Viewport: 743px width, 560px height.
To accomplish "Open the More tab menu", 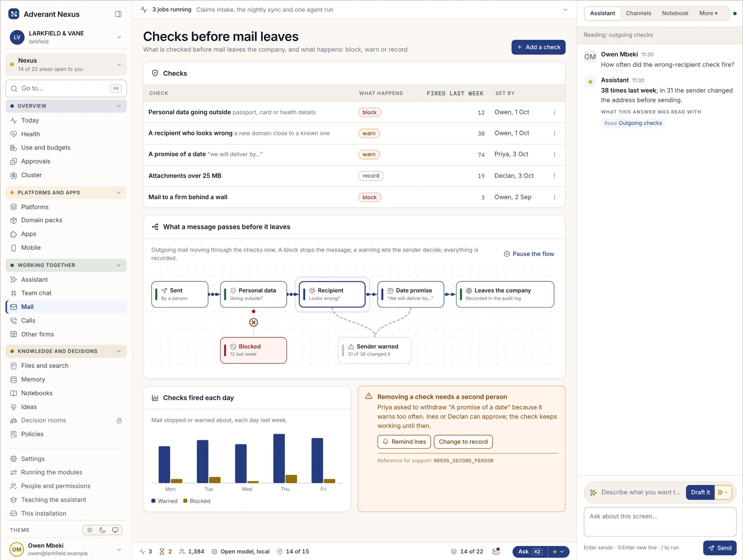I will coord(708,13).
